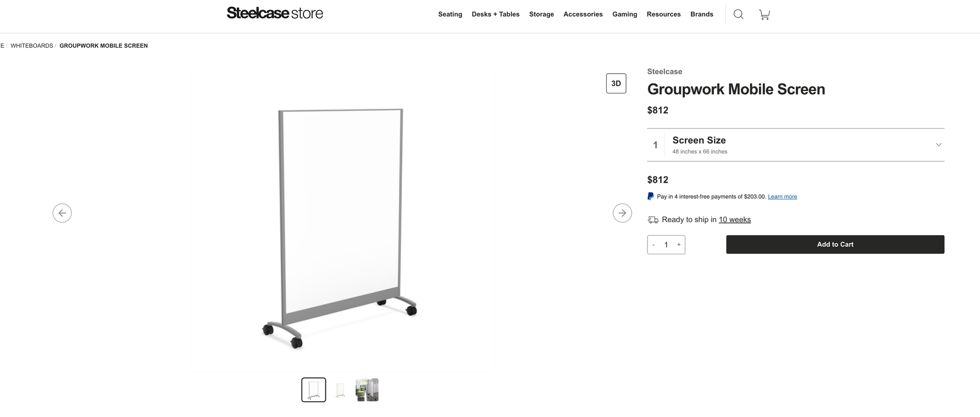
Task: Show previous product image arrow
Action: point(62,213)
